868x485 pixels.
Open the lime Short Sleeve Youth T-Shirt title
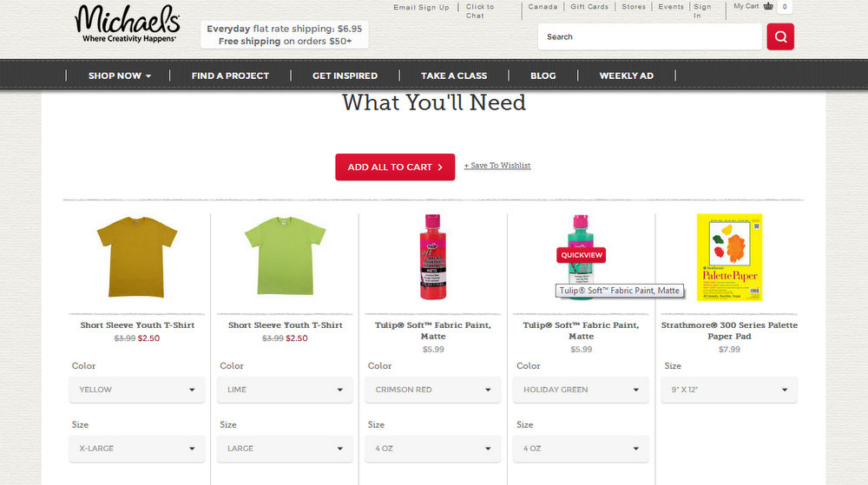(285, 325)
